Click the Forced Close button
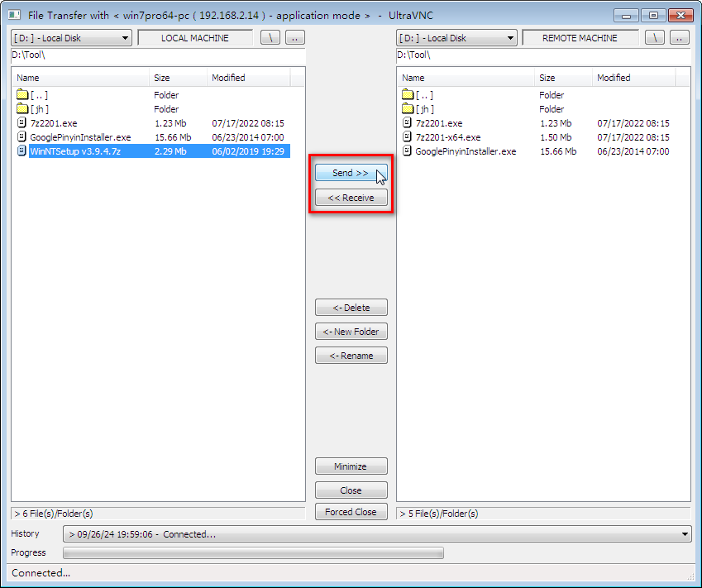Screen dimensions: 702x588 point(351,512)
